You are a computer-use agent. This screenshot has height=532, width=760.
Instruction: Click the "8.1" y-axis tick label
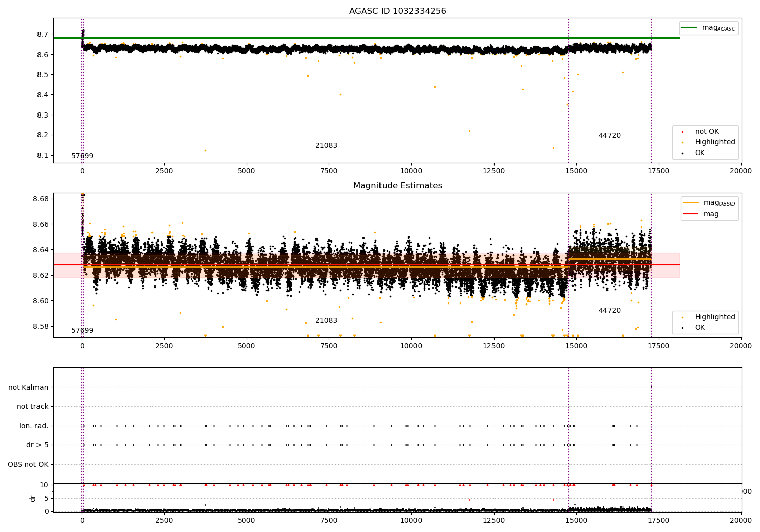pyautogui.click(x=43, y=156)
